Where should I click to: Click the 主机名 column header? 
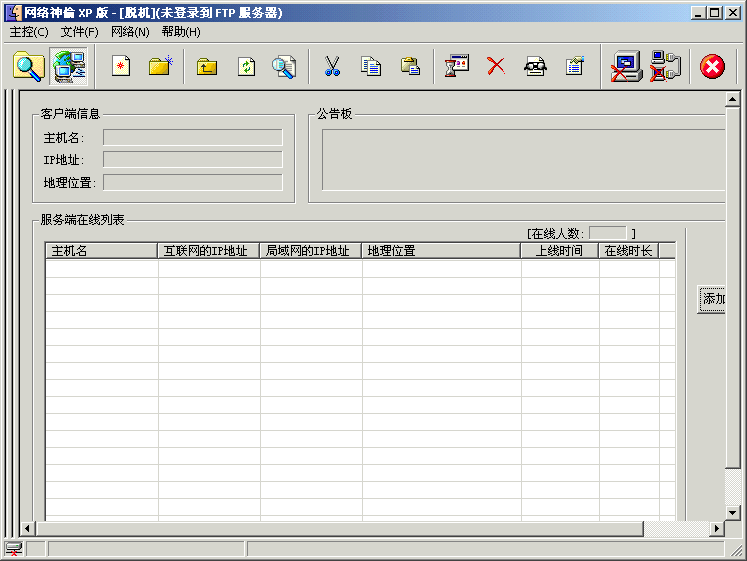pyautogui.click(x=101, y=251)
